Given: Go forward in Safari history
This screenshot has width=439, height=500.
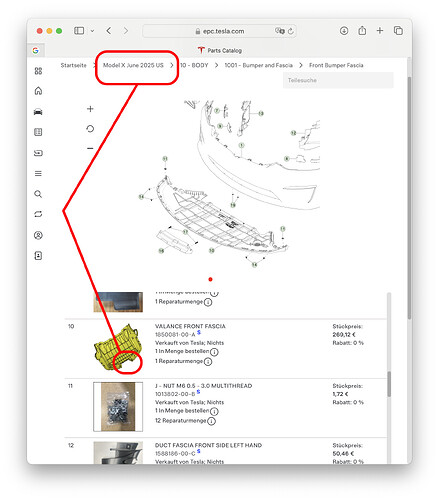Looking at the screenshot, I should pyautogui.click(x=126, y=31).
